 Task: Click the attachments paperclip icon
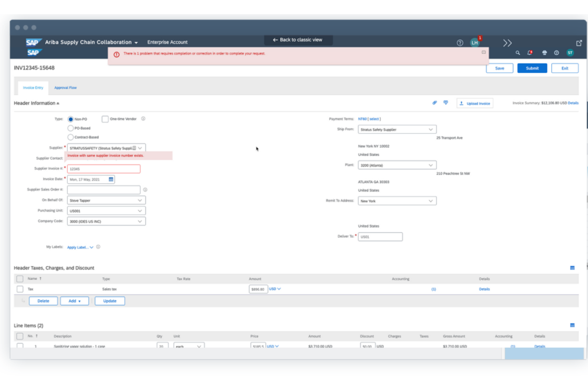tap(435, 103)
